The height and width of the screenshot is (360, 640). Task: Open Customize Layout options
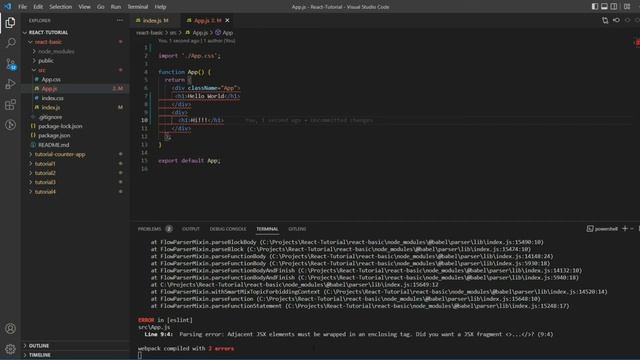(627, 7)
